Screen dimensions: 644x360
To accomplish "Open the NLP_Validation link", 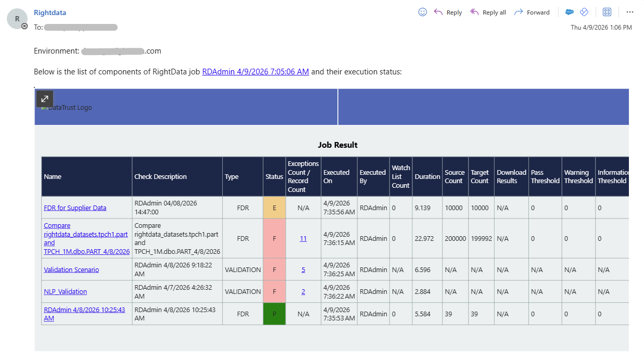I will coord(65,291).
